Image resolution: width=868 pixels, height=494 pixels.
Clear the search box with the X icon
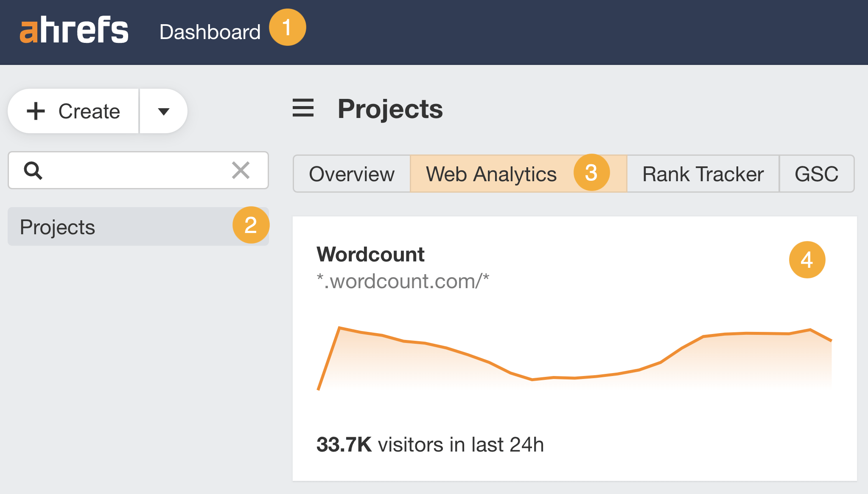[241, 171]
